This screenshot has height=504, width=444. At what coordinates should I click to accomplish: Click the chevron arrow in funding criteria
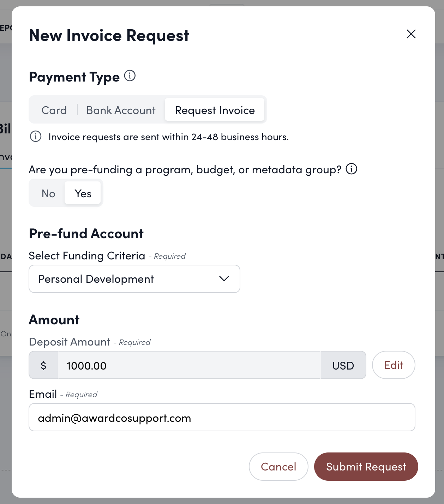pos(224,279)
